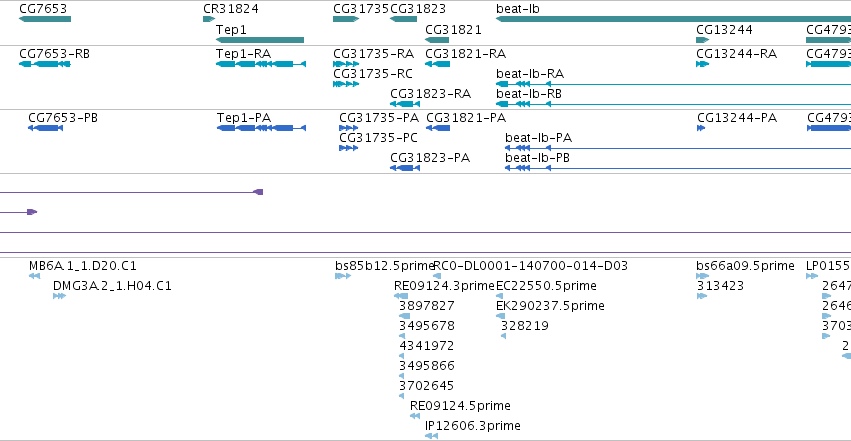Click transcript beat-Ib-RA label
851x441 pixels.
(x=530, y=74)
